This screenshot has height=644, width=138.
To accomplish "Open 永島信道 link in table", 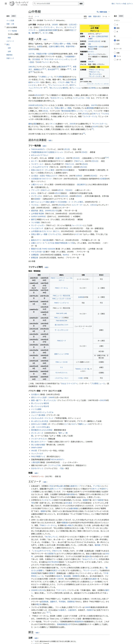I will (x=81, y=297).
